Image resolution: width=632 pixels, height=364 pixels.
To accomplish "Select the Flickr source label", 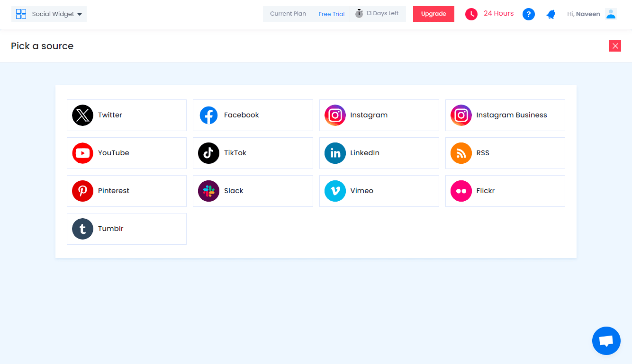I will point(486,191).
